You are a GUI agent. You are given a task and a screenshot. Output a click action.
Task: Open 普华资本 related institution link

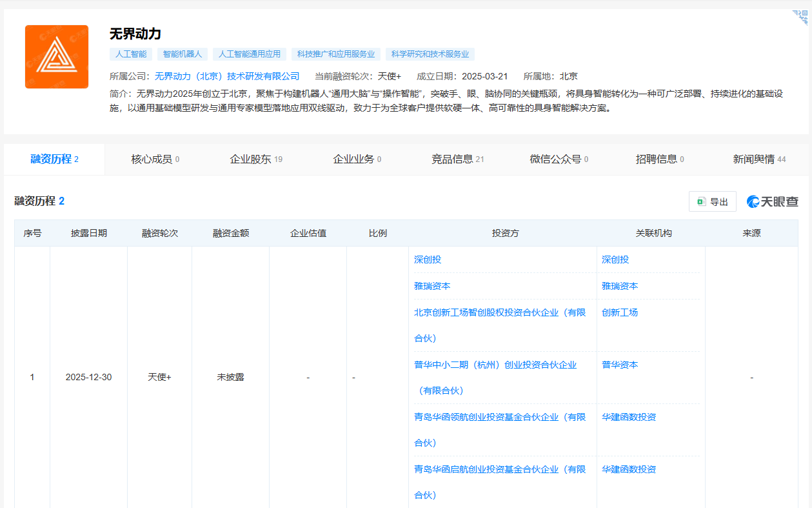tap(620, 365)
